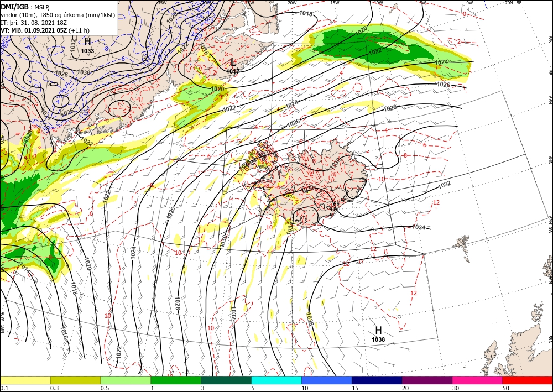Click the pale yellow 0.1–0.3 legend swatch

[x=25, y=380]
